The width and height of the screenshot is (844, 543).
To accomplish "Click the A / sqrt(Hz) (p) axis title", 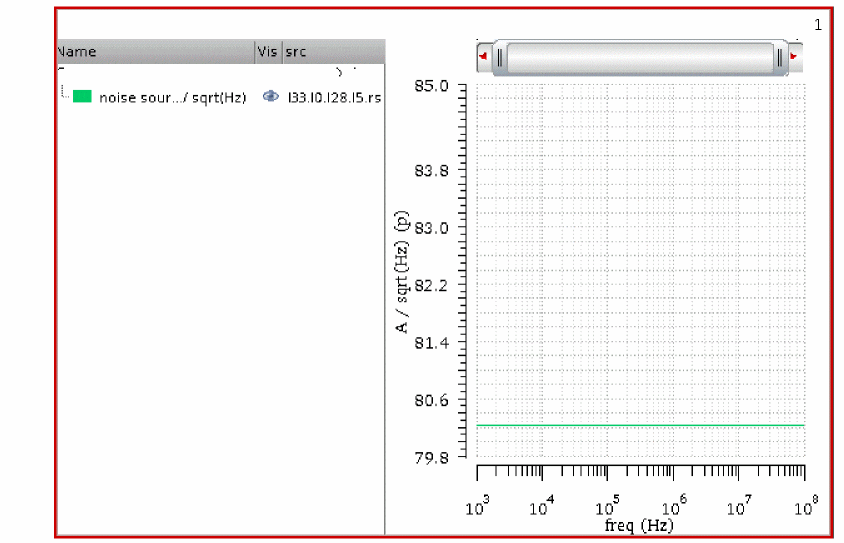I will click(x=402, y=272).
